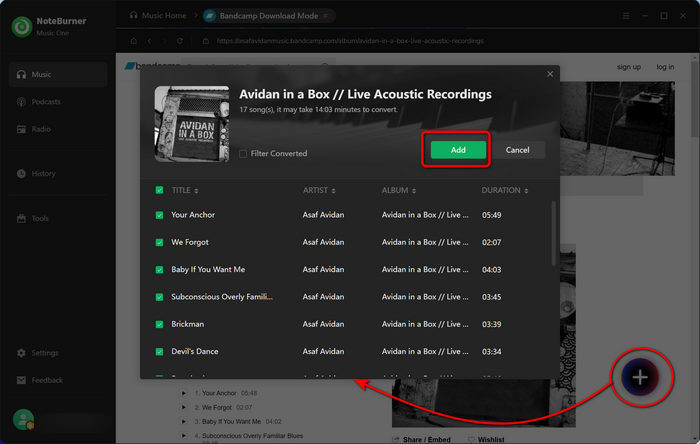Open Podcasts in the sidebar

58,102
